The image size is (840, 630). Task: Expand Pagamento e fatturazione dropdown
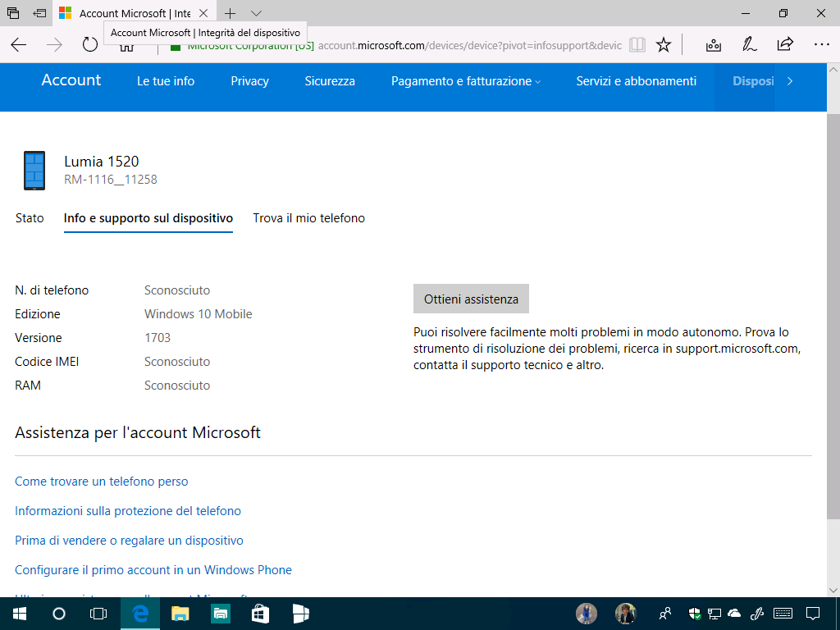click(x=466, y=81)
